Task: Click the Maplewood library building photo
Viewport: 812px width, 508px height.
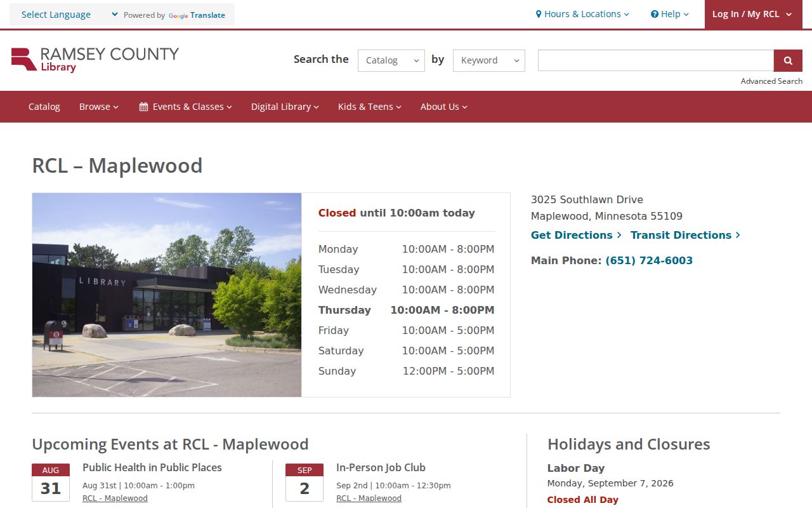Action: tap(167, 295)
